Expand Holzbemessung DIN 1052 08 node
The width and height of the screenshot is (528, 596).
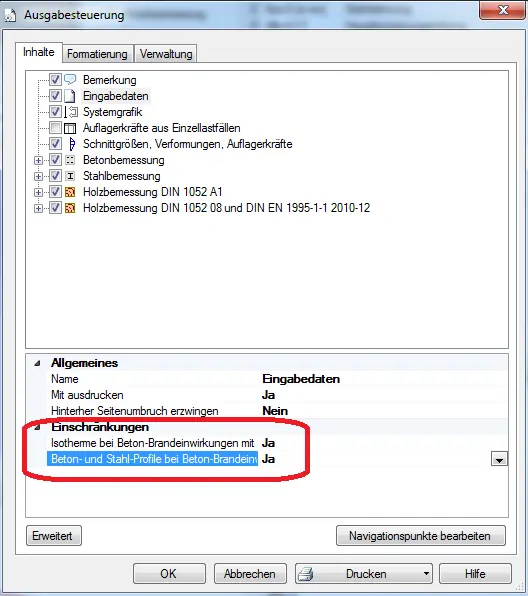pos(38,208)
